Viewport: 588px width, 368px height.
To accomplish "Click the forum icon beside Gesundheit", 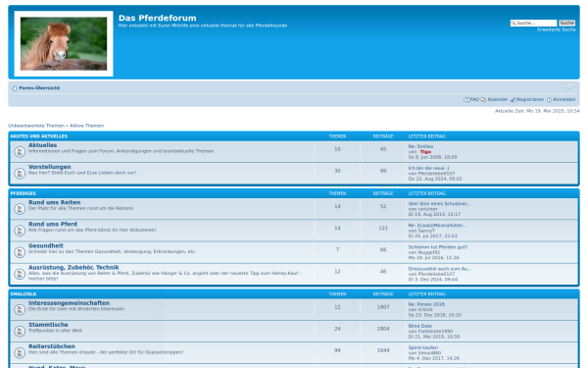I will (20, 252).
